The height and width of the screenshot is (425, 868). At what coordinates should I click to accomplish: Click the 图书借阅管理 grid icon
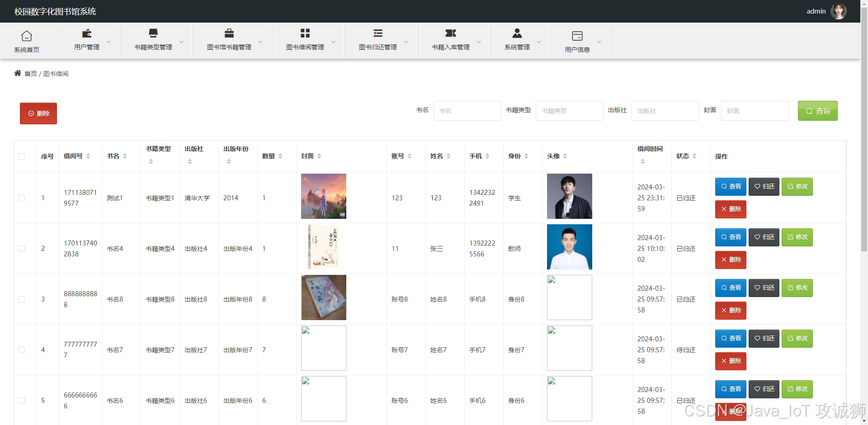[305, 33]
